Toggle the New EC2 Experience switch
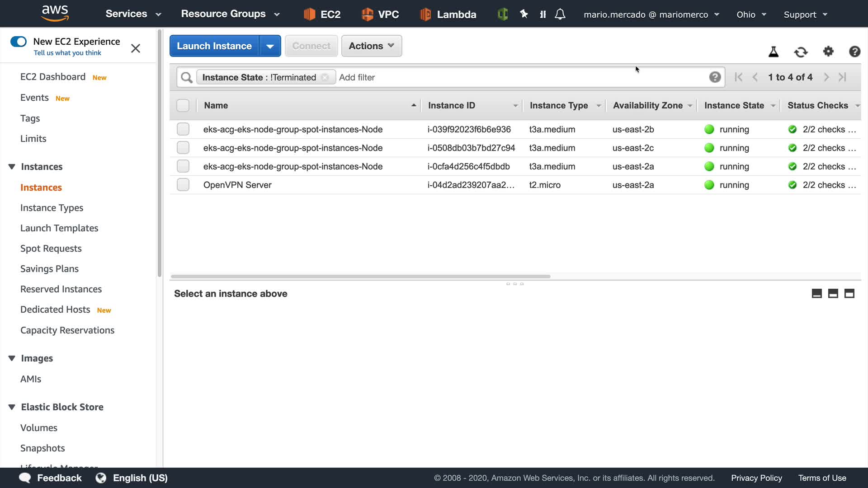Viewport: 868px width, 488px height. (x=19, y=42)
